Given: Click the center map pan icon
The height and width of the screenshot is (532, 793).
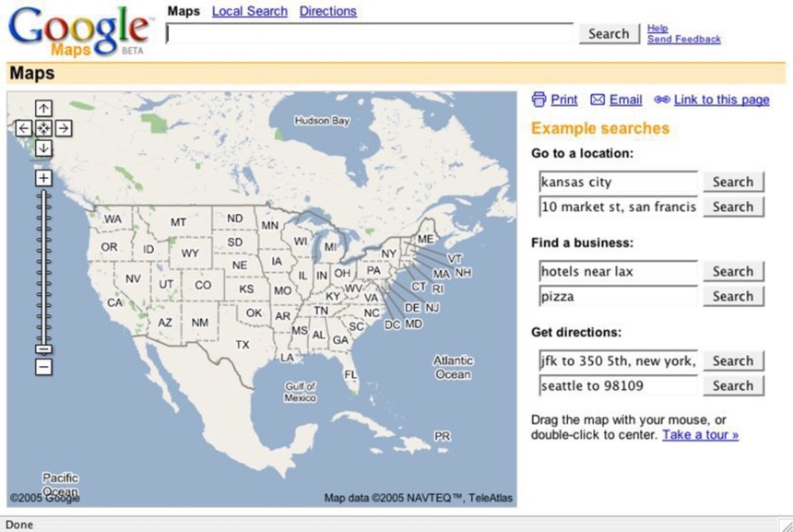Looking at the screenshot, I should pos(43,128).
